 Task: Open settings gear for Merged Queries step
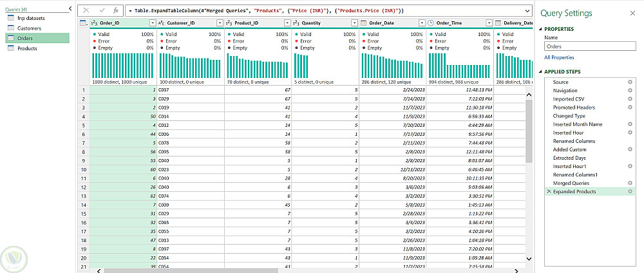[x=630, y=183]
